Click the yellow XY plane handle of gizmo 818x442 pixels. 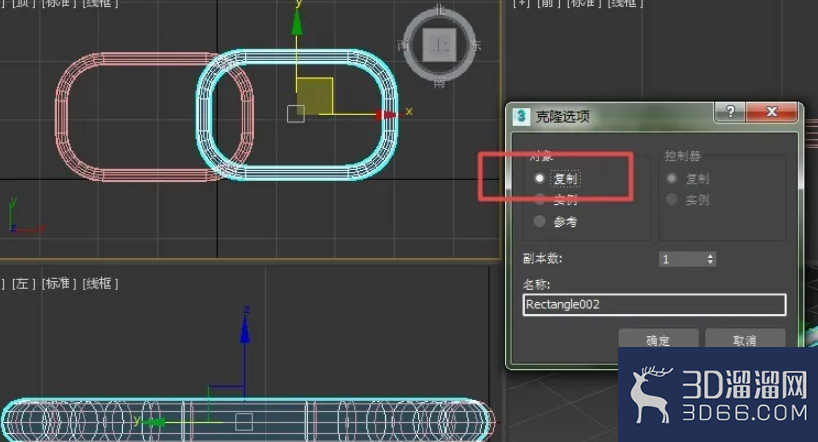pos(315,95)
